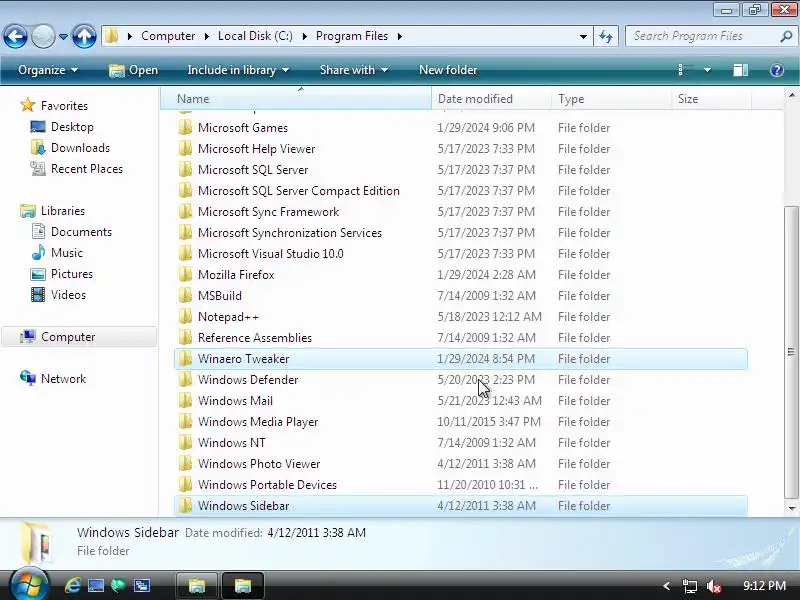Sort by Size column header
800x600 pixels.
pos(711,98)
